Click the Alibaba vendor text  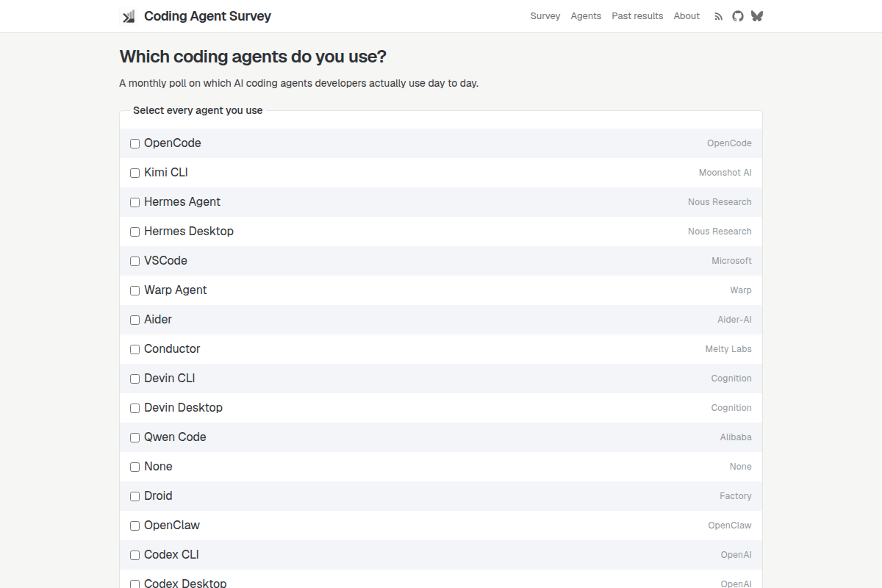pyautogui.click(x=736, y=437)
